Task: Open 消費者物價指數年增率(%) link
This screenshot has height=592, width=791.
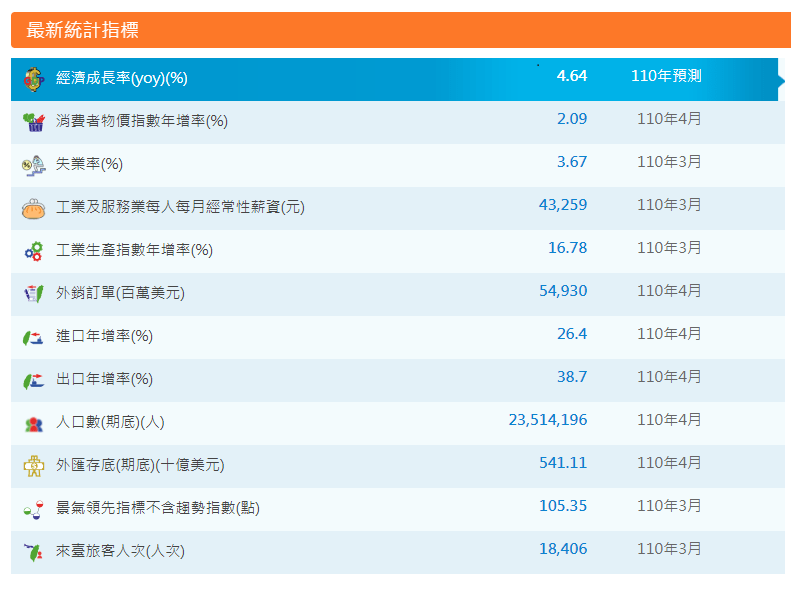Action: pyautogui.click(x=142, y=121)
